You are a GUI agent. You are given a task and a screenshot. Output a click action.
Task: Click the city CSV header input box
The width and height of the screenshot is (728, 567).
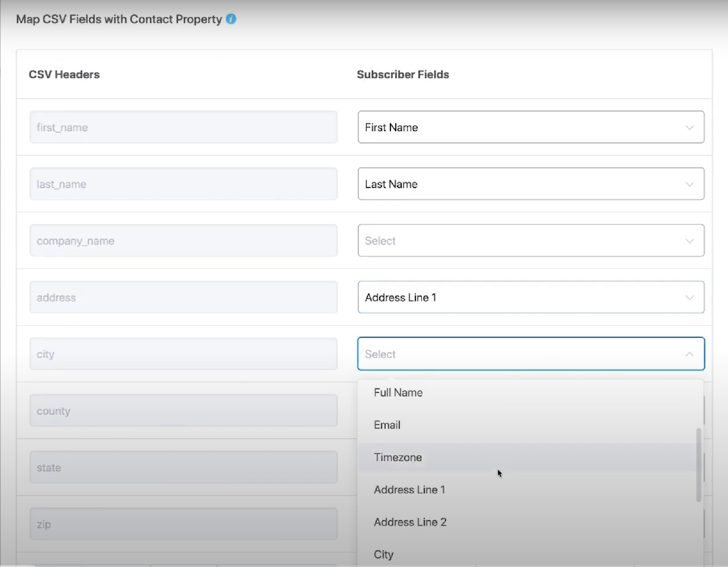pyautogui.click(x=183, y=354)
